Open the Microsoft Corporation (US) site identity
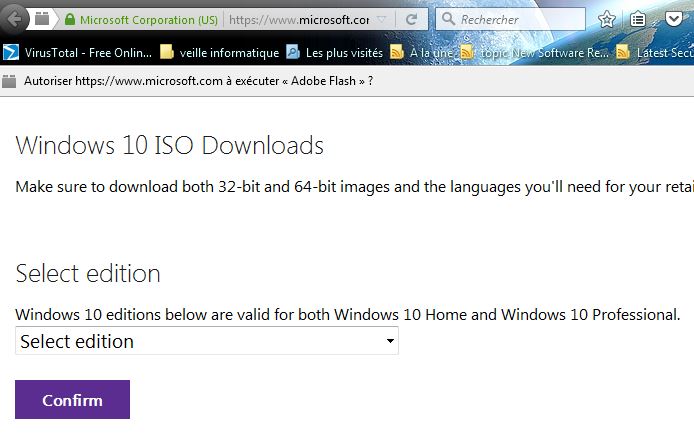Image resolution: width=694 pixels, height=439 pixels. (x=149, y=20)
